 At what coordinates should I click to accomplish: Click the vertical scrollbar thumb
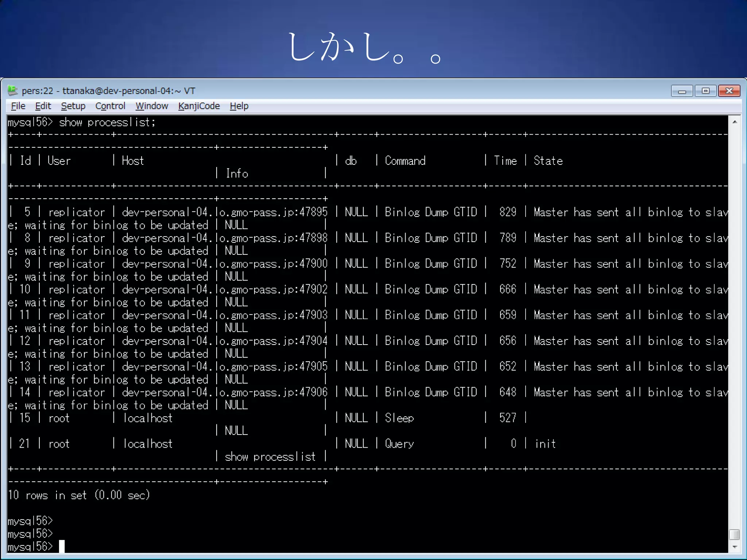735,534
